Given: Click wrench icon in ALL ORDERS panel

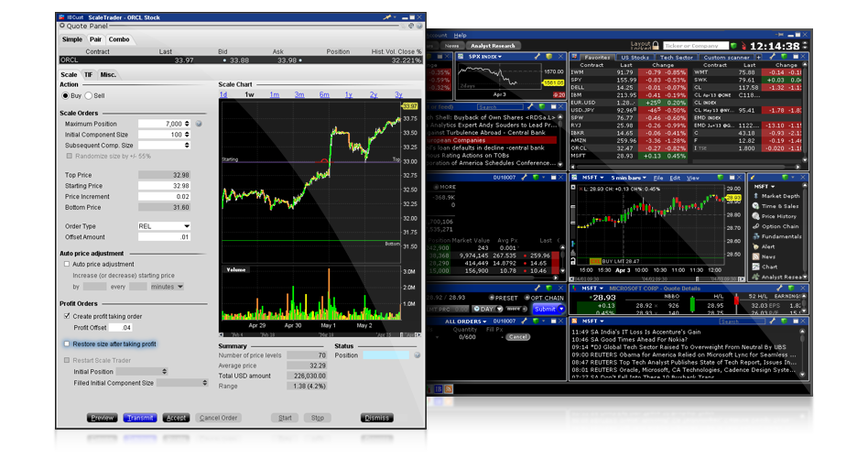Looking at the screenshot, I should (524, 321).
